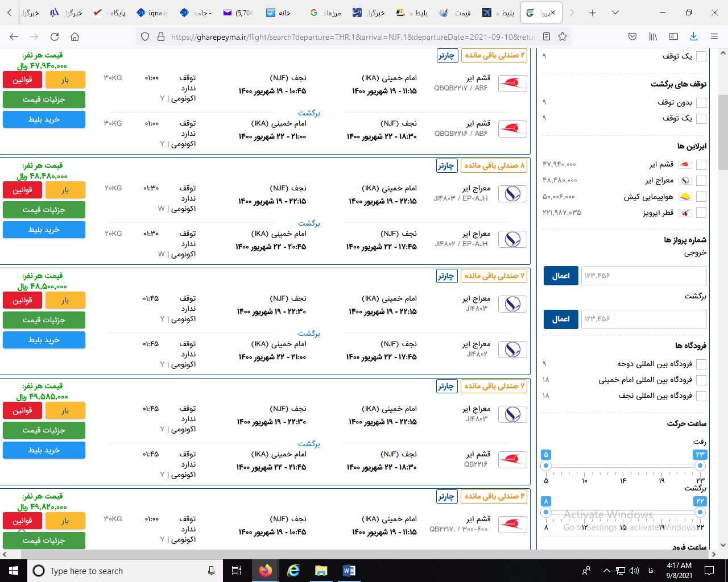Open Firefox downloads via the toolbar arrow icon

(x=693, y=35)
